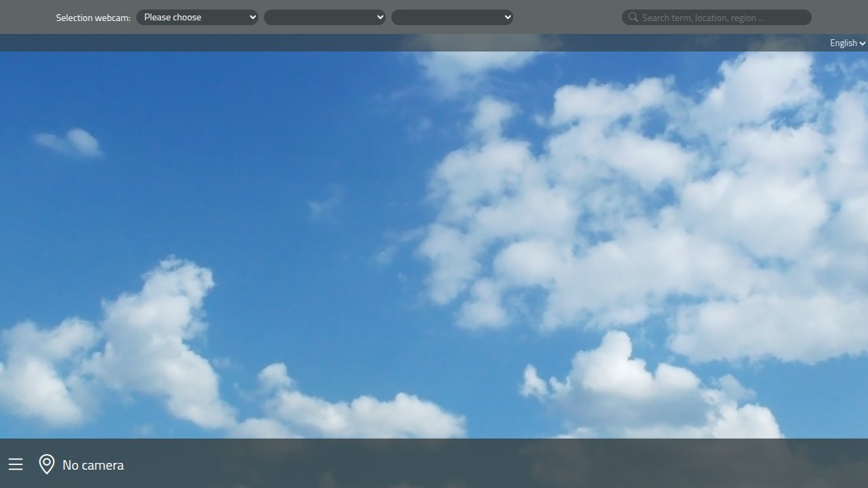Click the magnifier icon in search bar
868x488 pixels.
pos(633,18)
